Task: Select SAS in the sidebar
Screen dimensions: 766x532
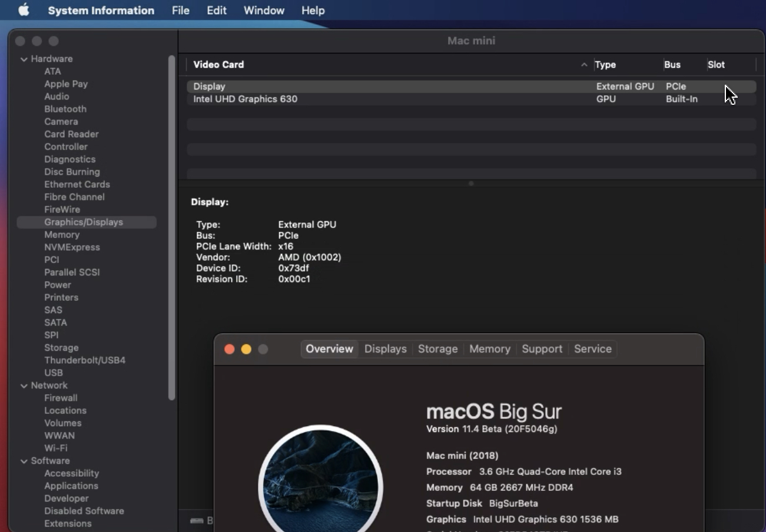Action: click(53, 310)
